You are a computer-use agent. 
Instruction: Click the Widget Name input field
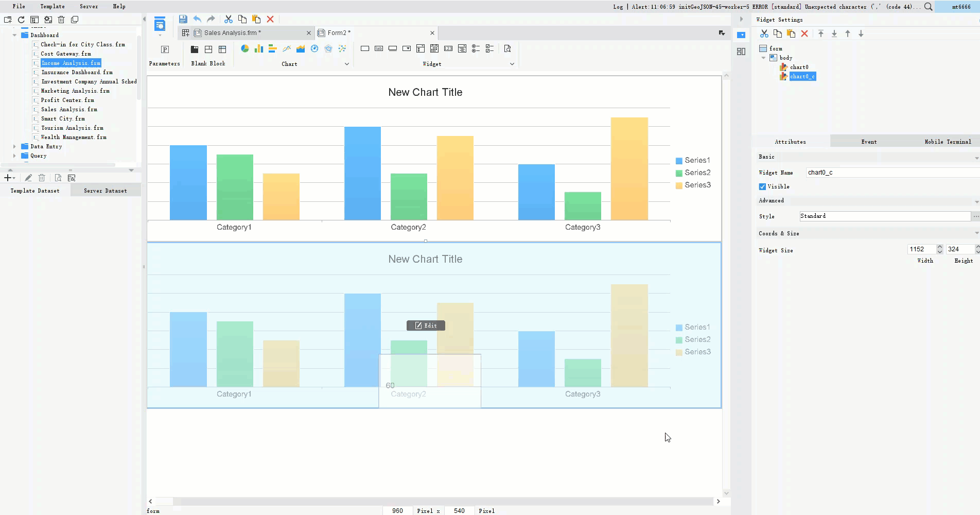click(x=892, y=173)
